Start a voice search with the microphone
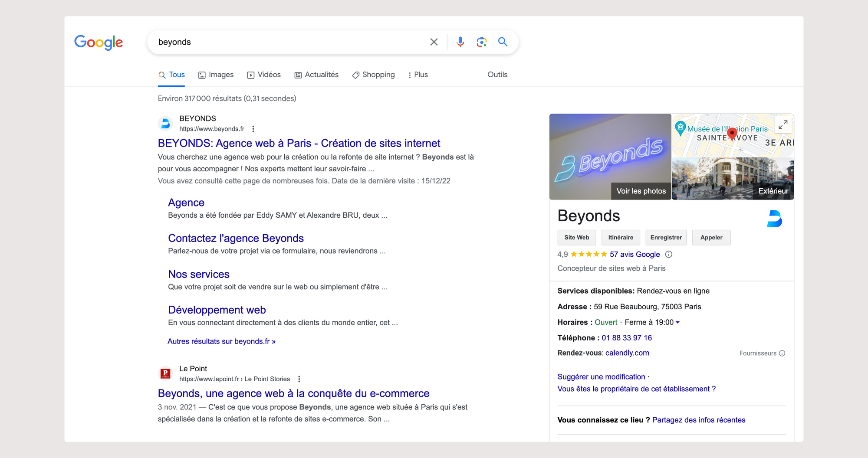Image resolution: width=868 pixels, height=458 pixels. click(x=460, y=42)
